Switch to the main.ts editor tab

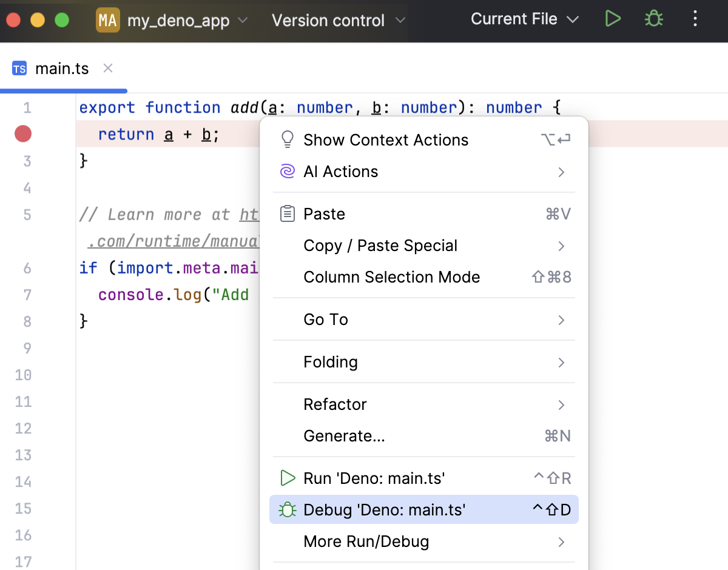62,69
